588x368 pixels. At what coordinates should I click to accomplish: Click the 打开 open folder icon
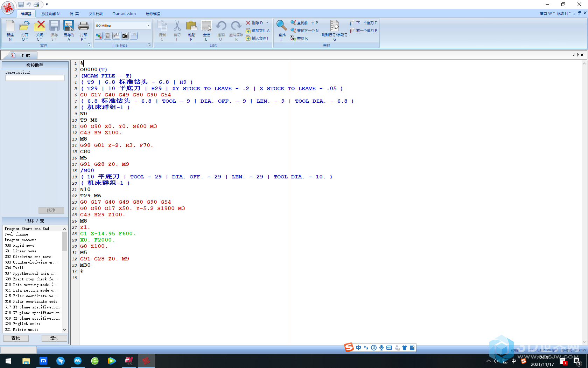24,26
